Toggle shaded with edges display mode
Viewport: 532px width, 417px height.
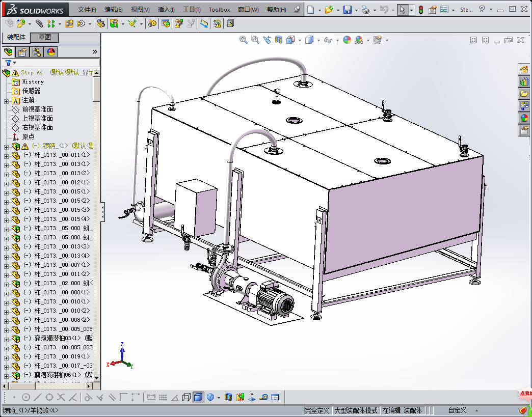pos(198,397)
